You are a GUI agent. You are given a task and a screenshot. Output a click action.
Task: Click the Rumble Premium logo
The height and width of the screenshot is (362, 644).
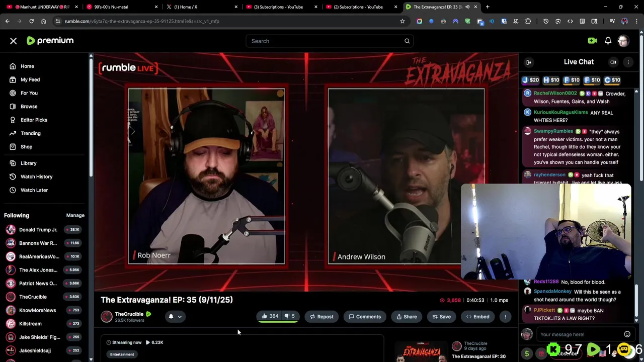pos(50,41)
